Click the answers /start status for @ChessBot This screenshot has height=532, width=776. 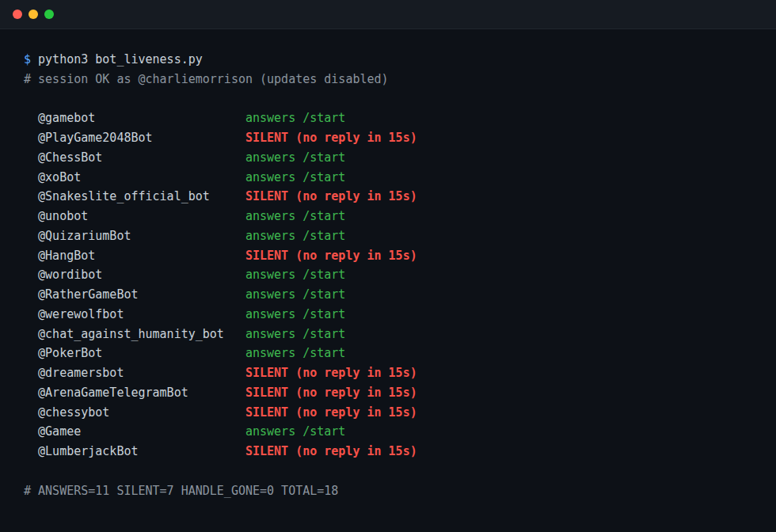pyautogui.click(x=295, y=158)
